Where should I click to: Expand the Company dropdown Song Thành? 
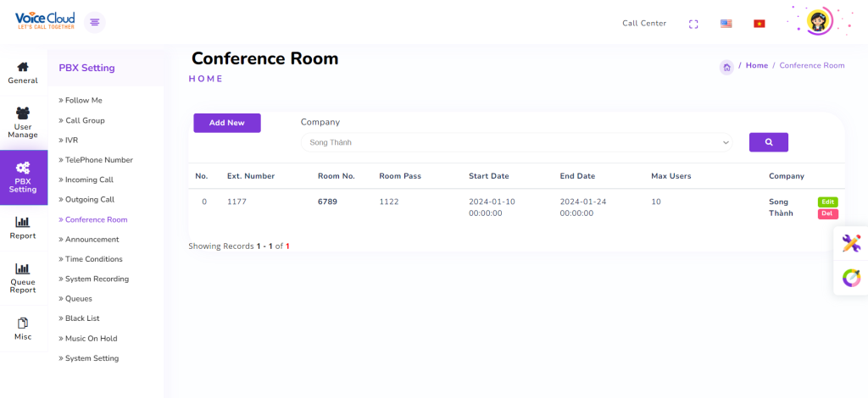coord(517,142)
